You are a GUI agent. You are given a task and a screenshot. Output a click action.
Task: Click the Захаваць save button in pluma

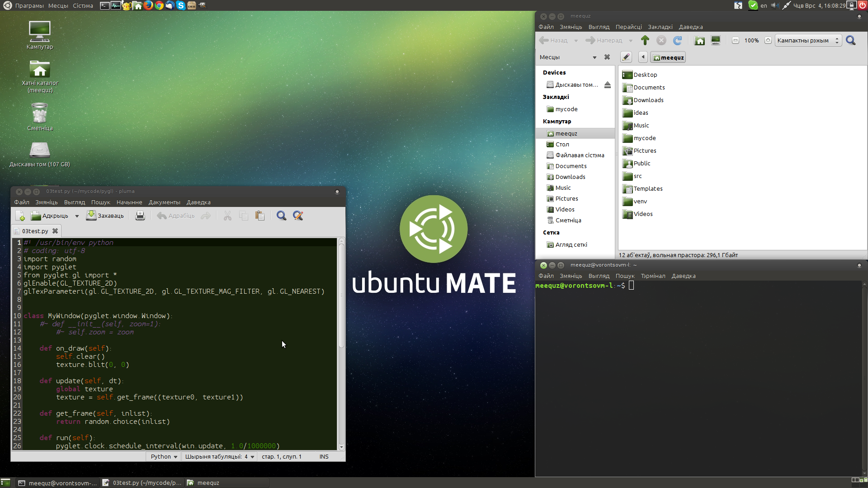tap(105, 216)
